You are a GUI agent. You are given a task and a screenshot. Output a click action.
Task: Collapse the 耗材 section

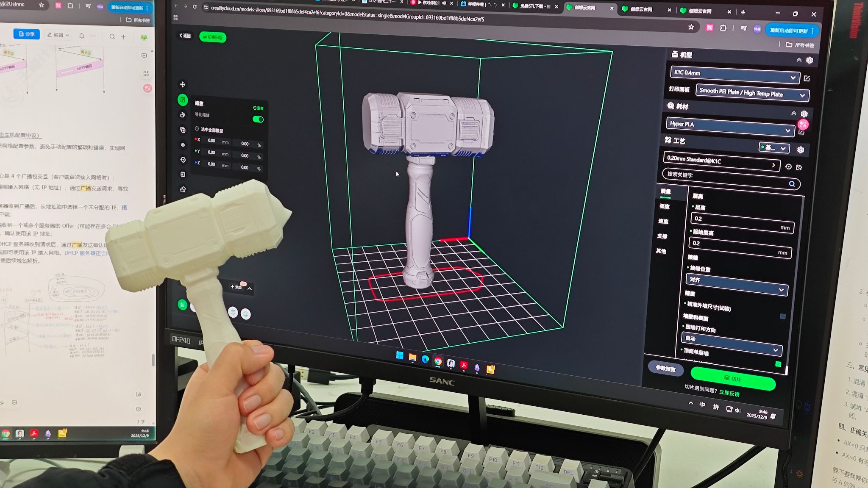click(x=794, y=113)
